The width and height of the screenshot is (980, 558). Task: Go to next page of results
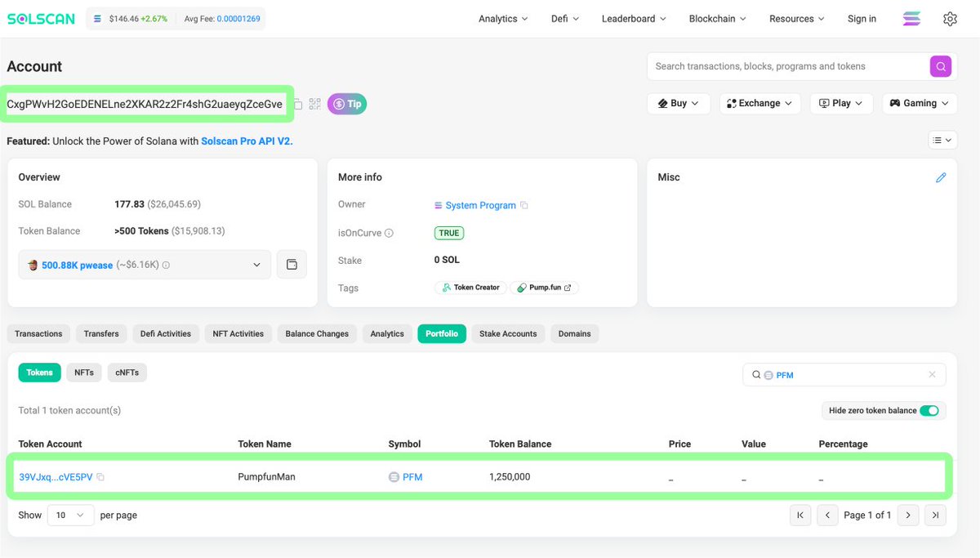907,515
